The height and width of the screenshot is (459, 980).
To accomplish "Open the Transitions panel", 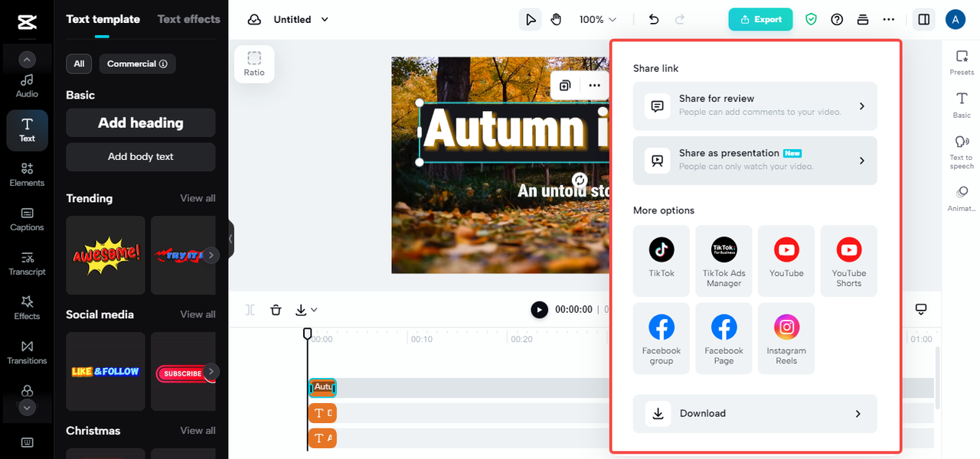I will pos(27,352).
